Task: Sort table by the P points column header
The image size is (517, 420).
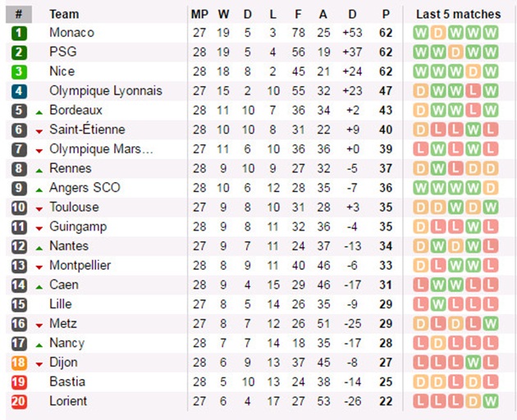Action: (386, 14)
